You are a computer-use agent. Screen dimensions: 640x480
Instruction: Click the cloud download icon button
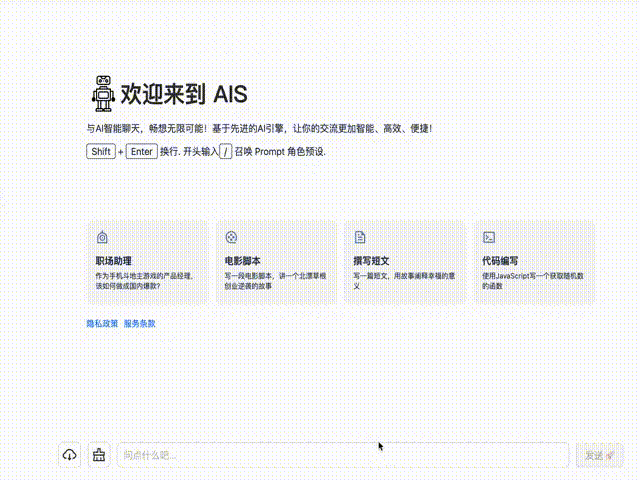pos(69,455)
